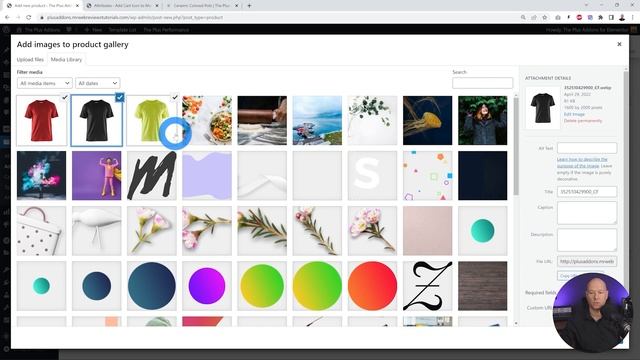Open the Chrome profile avatar
This screenshot has height=360, width=640.
click(622, 18)
